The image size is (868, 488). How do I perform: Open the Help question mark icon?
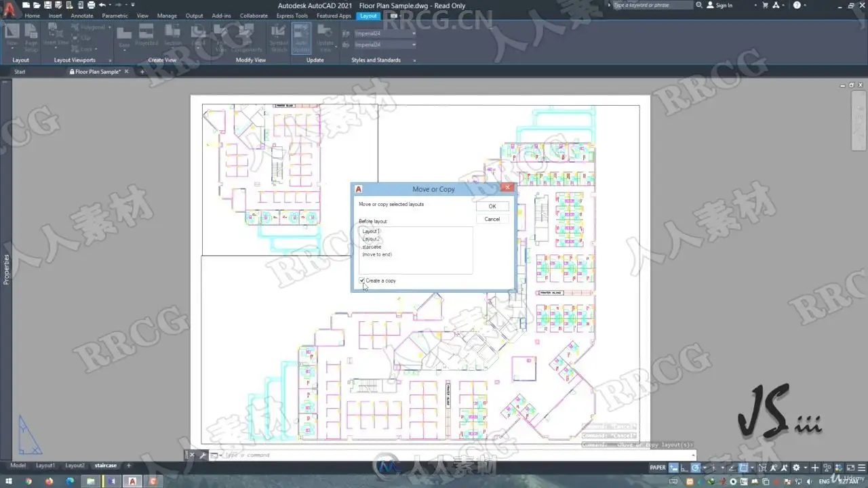(797, 5)
